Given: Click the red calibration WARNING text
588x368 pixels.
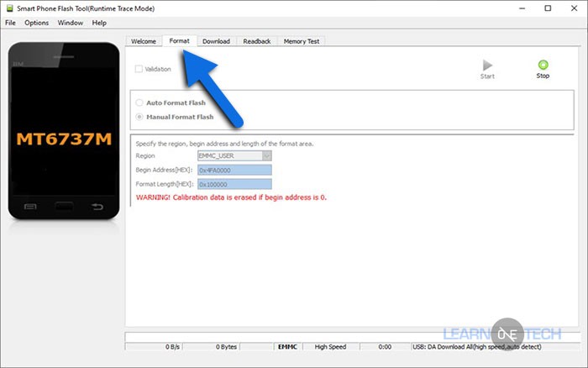Looking at the screenshot, I should click(231, 197).
